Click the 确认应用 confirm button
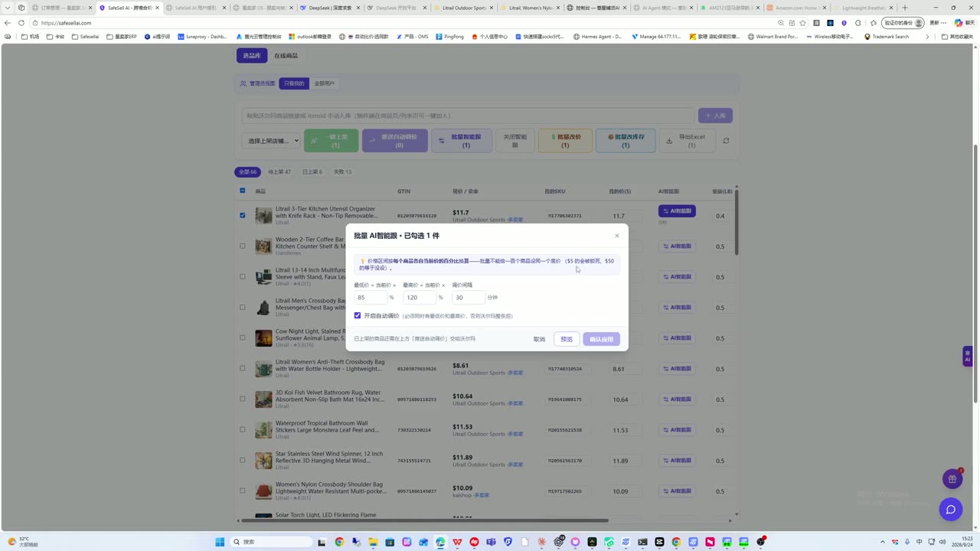The image size is (980, 551). [601, 339]
